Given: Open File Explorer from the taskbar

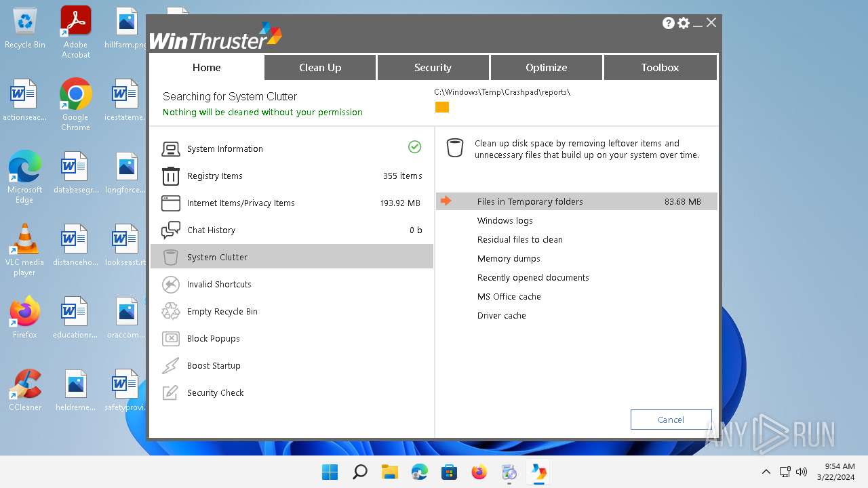Looking at the screenshot, I should tap(390, 472).
